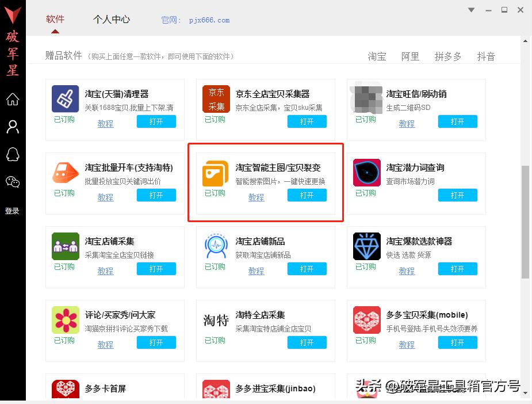The height and width of the screenshot is (404, 532).
Task: Switch to the 个人中心 tab
Action: (112, 19)
